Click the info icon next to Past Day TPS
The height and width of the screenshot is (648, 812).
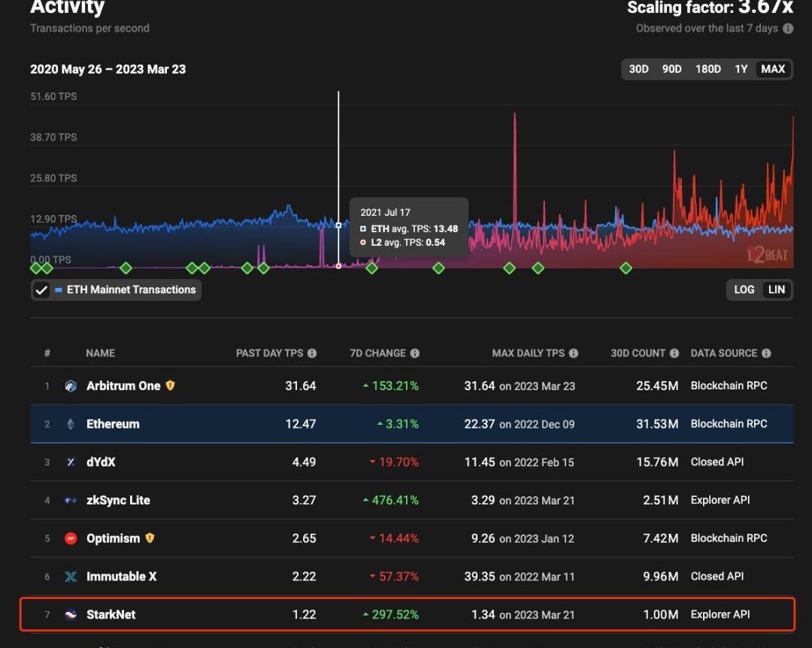(x=312, y=353)
